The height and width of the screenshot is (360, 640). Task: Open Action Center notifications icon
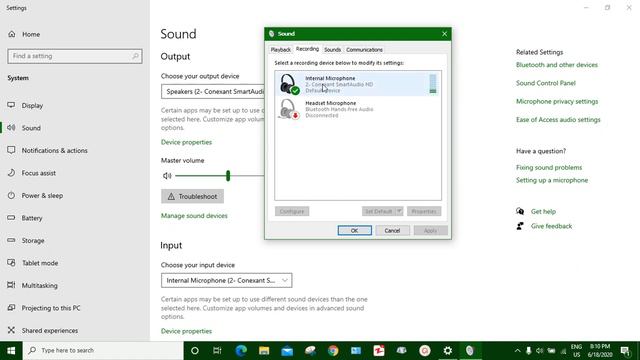coord(625,351)
